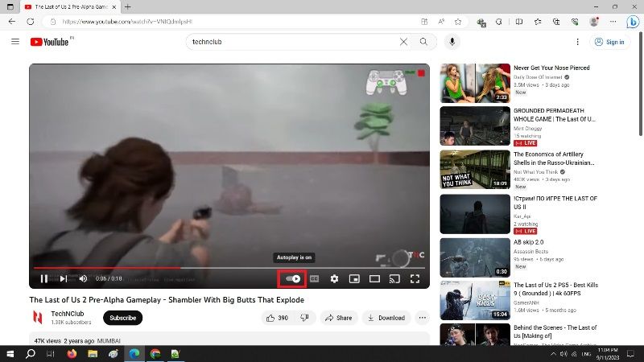Viewport: 644px width, 362px height.
Task: Switch to theater mode
Action: point(374,278)
